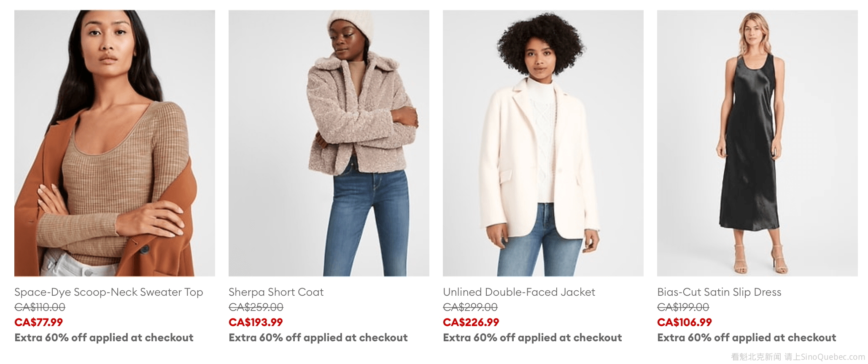Open the Sherpa Short Coat product photo
The height and width of the screenshot is (364, 868).
click(x=329, y=143)
